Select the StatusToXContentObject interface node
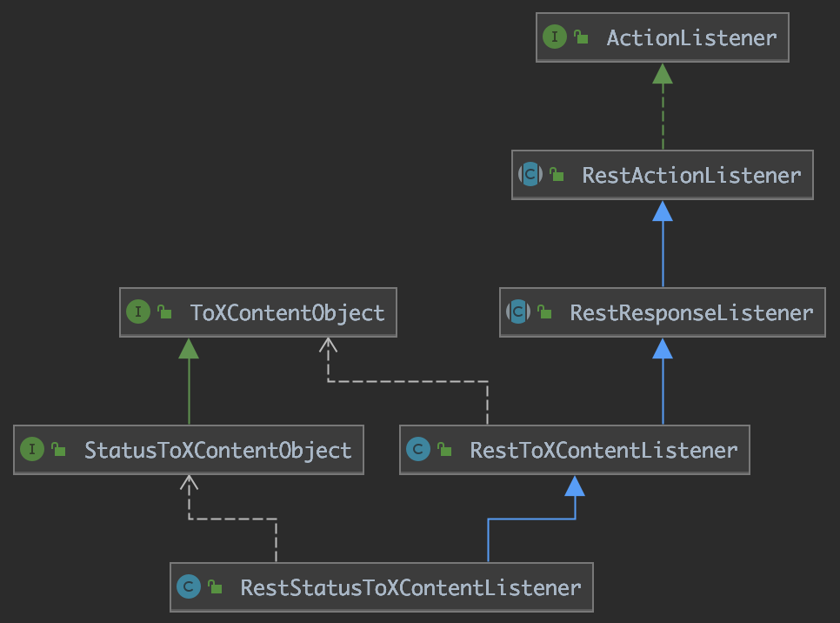Image resolution: width=840 pixels, height=623 pixels. (x=189, y=450)
